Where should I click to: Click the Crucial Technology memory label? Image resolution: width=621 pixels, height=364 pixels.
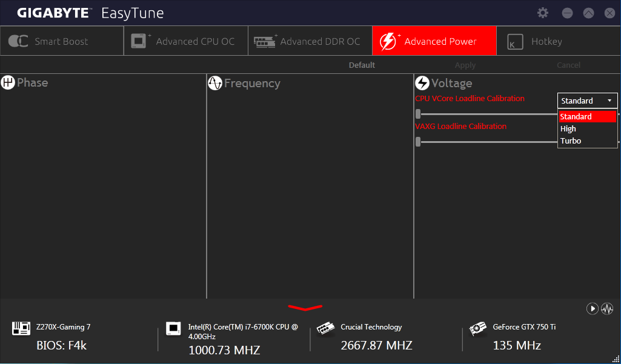click(x=371, y=327)
